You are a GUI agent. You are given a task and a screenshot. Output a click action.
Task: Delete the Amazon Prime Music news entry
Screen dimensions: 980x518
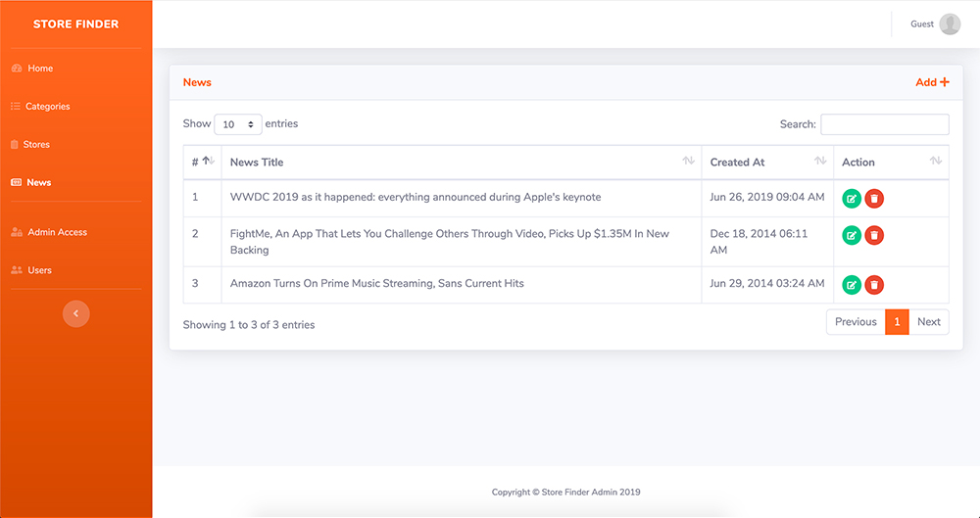(x=874, y=285)
